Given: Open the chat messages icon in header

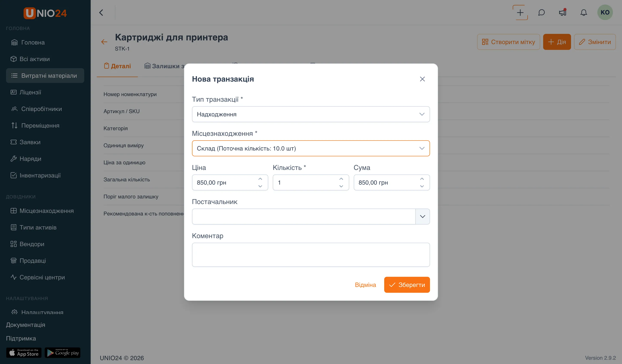Looking at the screenshot, I should (x=541, y=12).
